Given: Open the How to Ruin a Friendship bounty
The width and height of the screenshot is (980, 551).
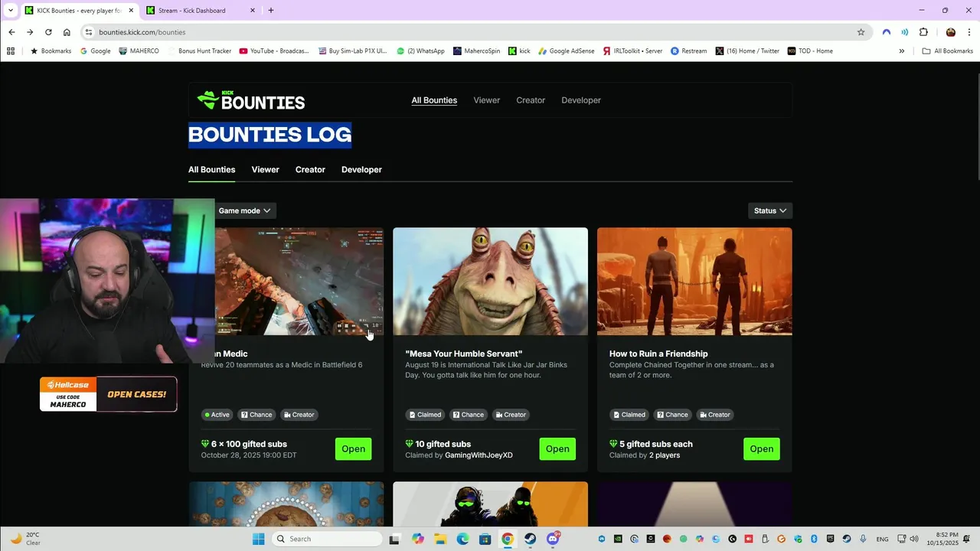Looking at the screenshot, I should pos(761,449).
